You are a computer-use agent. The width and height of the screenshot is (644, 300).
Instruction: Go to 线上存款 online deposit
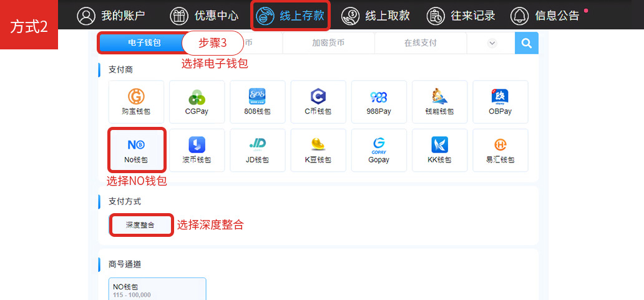pos(290,16)
